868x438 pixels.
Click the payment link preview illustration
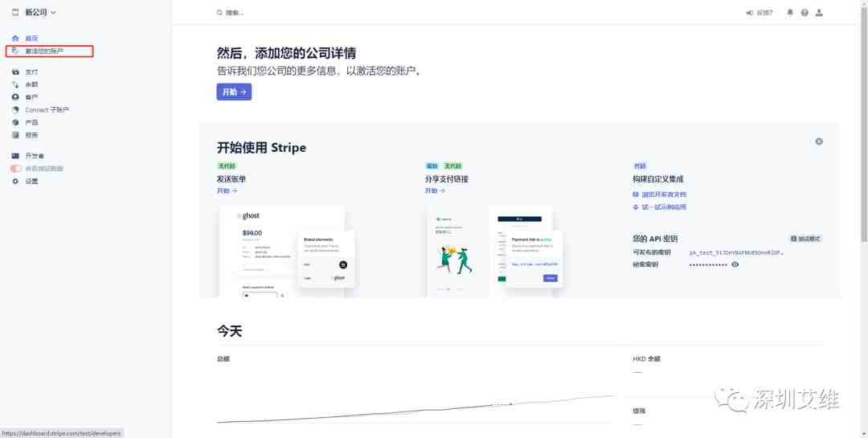pyautogui.click(x=495, y=252)
